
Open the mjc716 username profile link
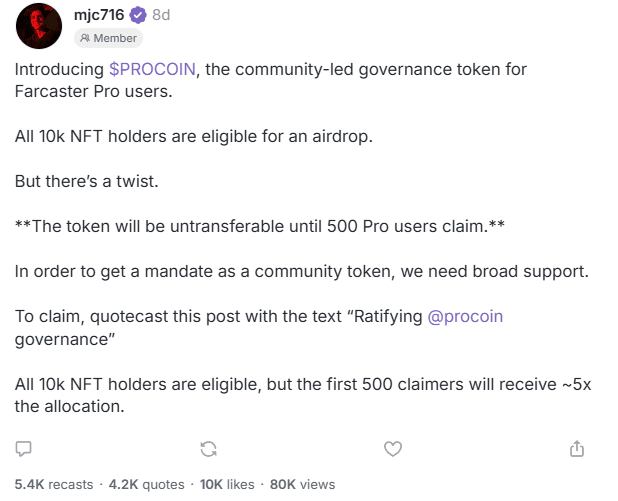point(99,15)
